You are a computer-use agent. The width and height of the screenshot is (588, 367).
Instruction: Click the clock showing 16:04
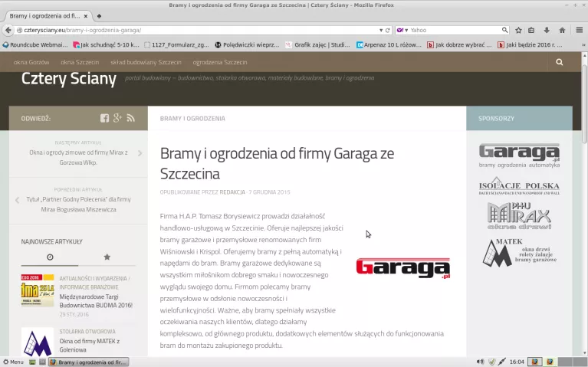click(517, 362)
